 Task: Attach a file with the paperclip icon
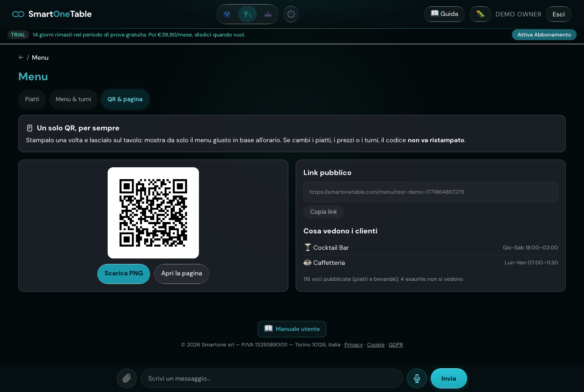coord(127,378)
